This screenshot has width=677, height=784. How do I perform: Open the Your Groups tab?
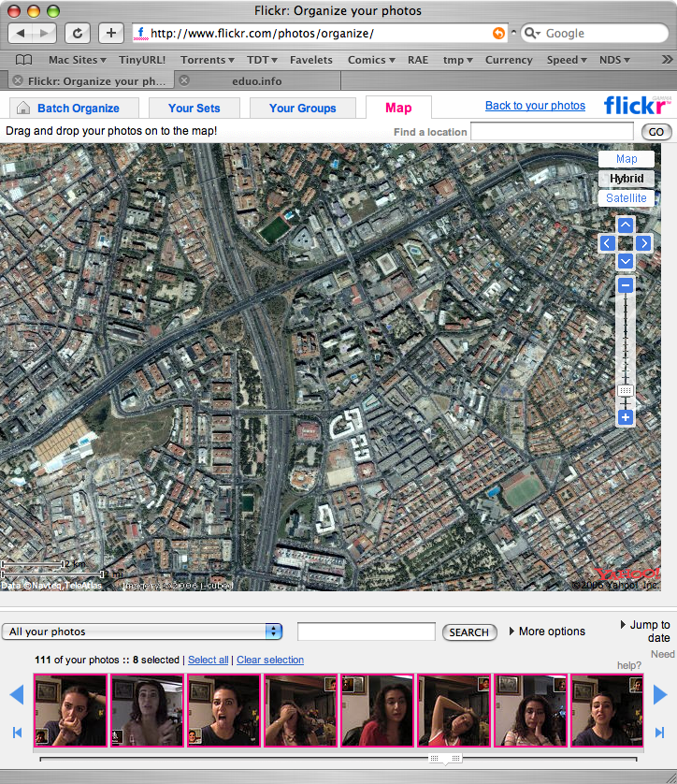302,108
